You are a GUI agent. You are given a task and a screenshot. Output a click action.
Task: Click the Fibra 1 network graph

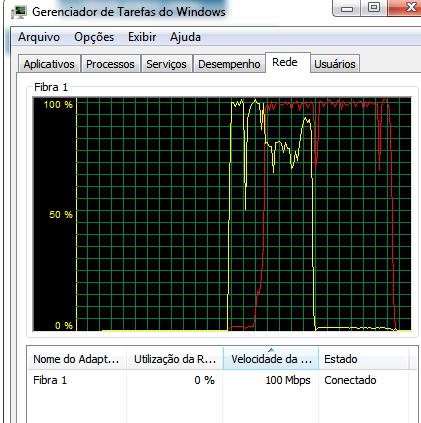pos(222,214)
